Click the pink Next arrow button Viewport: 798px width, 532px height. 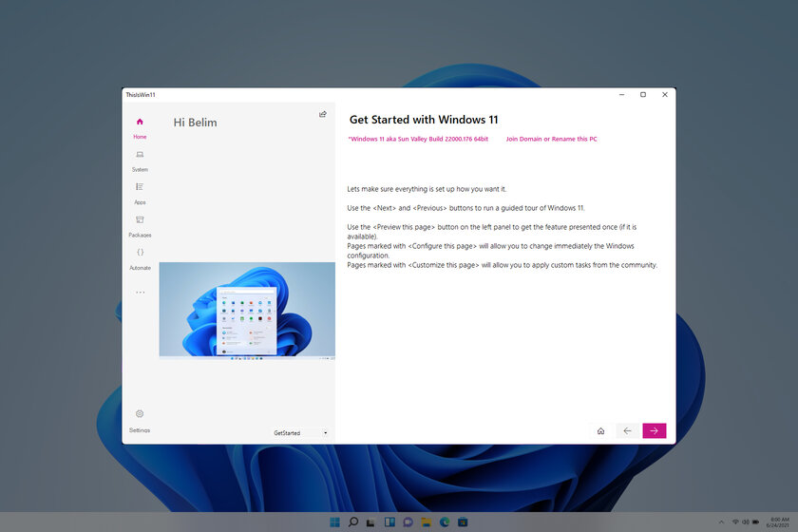pyautogui.click(x=654, y=430)
